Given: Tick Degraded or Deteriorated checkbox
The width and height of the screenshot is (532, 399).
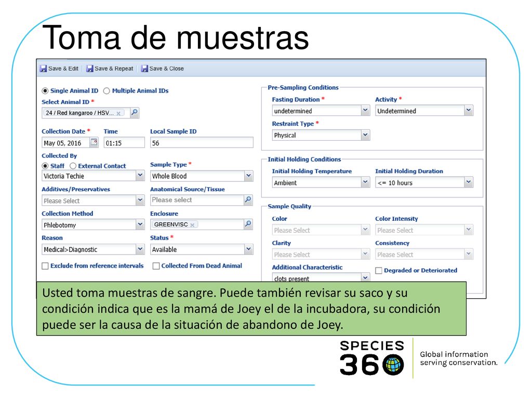Looking at the screenshot, I should tap(379, 270).
